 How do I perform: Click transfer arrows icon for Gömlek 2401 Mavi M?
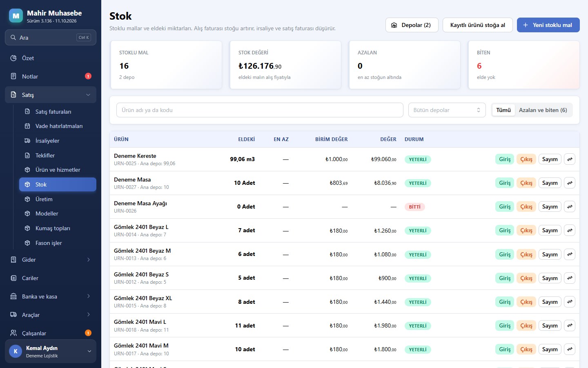[570, 349]
